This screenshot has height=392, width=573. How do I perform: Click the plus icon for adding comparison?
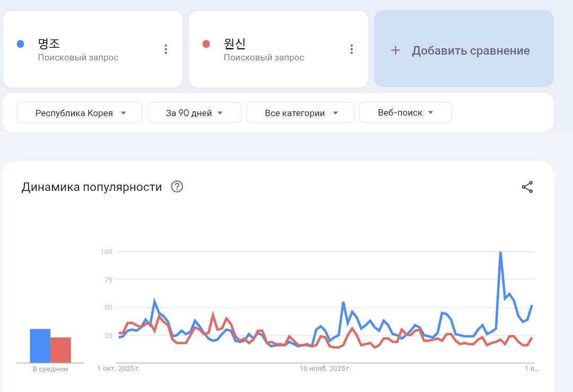(395, 50)
